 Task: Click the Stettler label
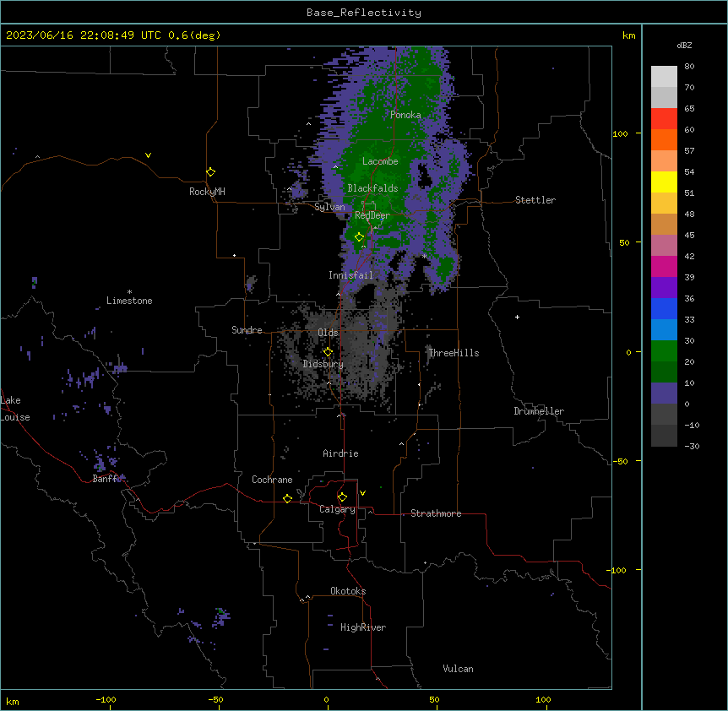[x=535, y=200]
